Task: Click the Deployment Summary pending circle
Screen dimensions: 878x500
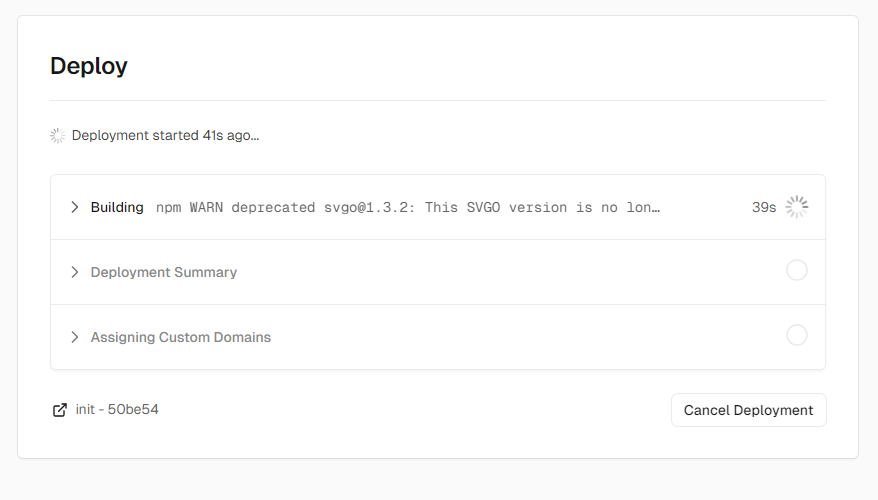Action: pyautogui.click(x=796, y=270)
